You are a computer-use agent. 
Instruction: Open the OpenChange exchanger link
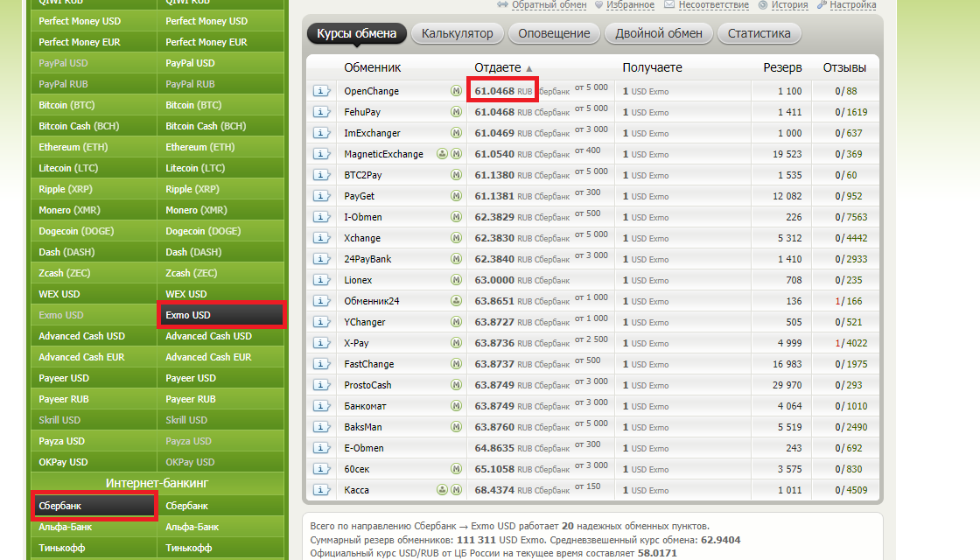point(371,91)
